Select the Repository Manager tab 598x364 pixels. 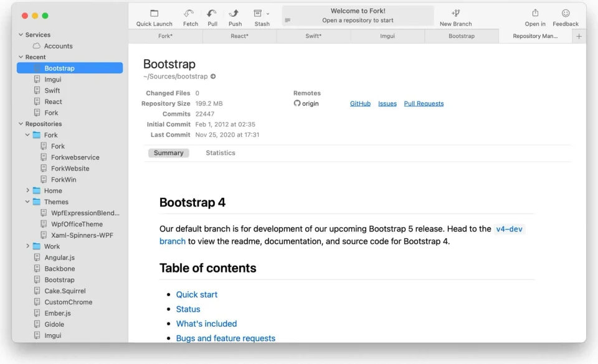pos(535,36)
